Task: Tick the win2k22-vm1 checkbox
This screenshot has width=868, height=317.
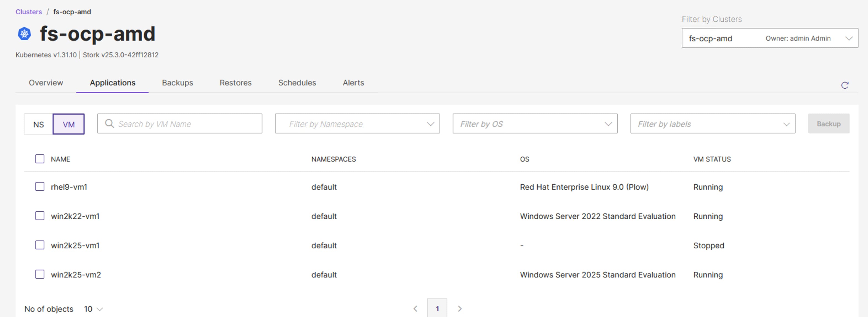Action: click(x=40, y=216)
